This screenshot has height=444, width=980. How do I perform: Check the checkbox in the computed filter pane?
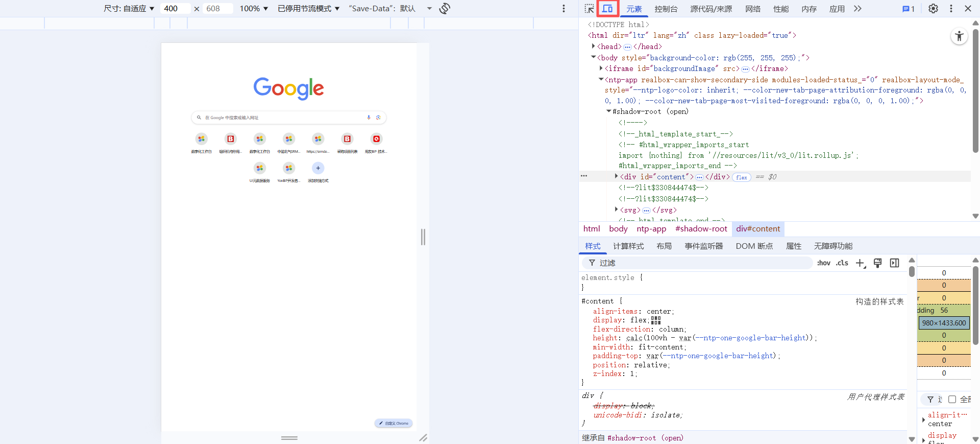952,400
